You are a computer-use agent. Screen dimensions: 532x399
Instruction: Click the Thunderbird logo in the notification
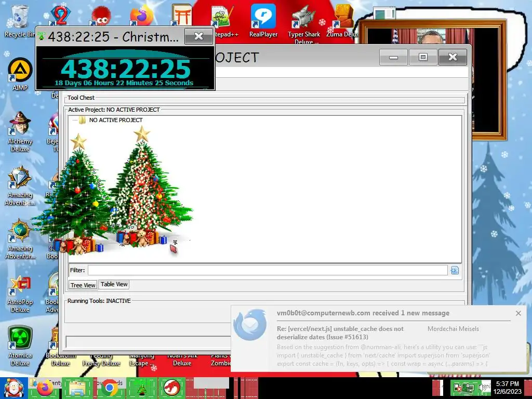pos(250,324)
